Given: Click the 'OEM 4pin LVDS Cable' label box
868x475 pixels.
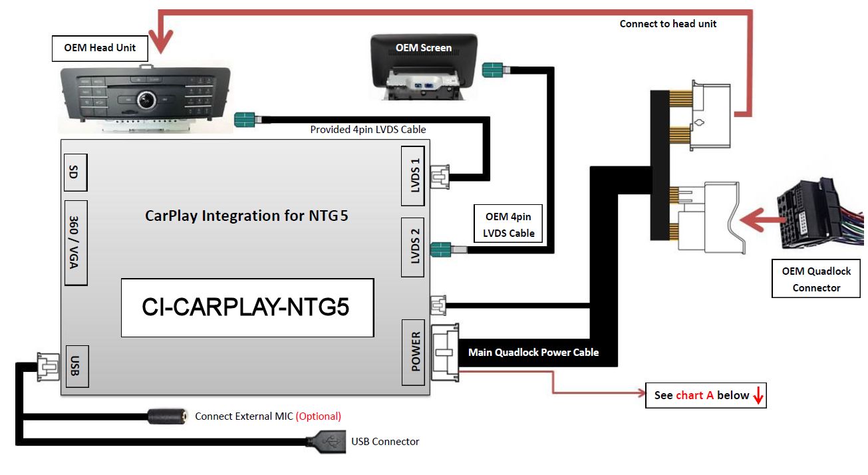Looking at the screenshot, I should 509,225.
